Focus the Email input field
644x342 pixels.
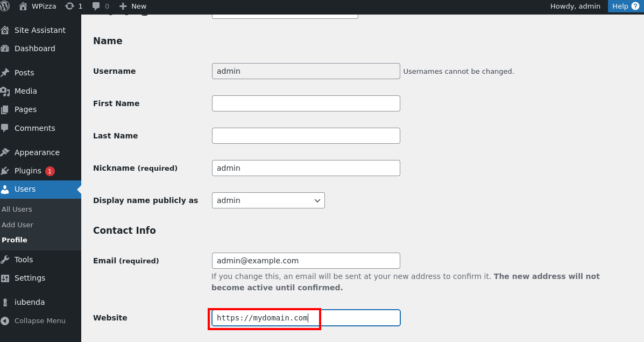306,261
